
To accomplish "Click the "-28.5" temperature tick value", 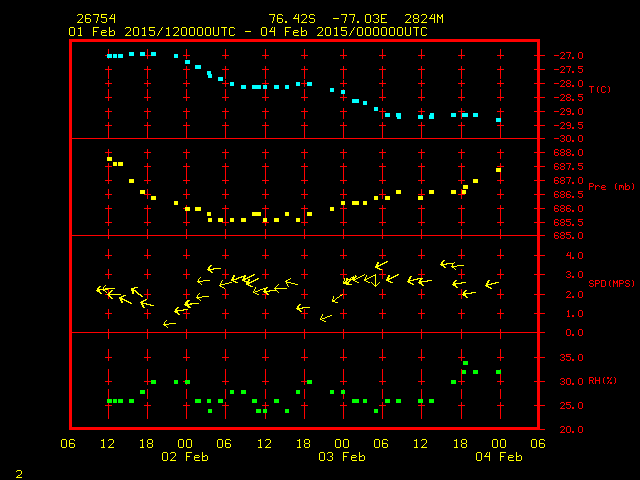I will (568, 98).
